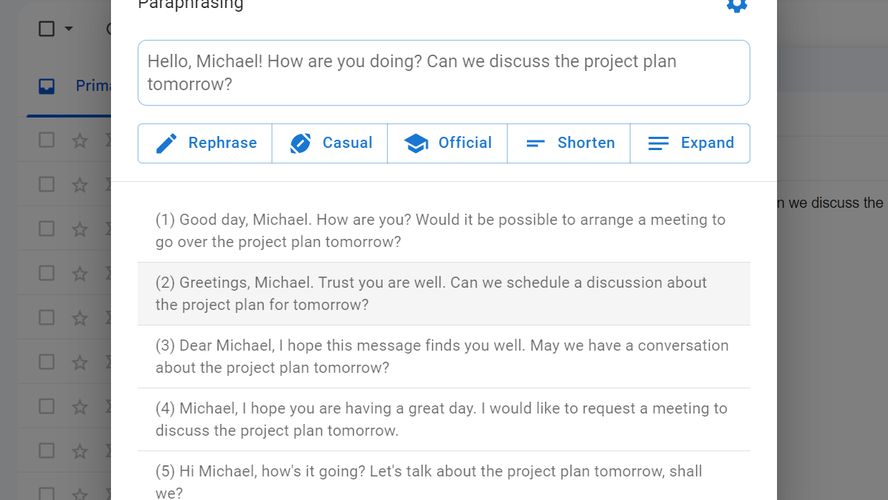Open the paraphrasing settings gear
The height and width of the screenshot is (500, 888).
[737, 5]
